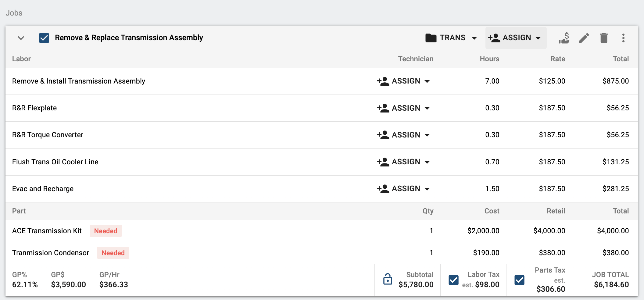Click the 0.70 hours value
The height and width of the screenshot is (300, 644).
click(492, 162)
